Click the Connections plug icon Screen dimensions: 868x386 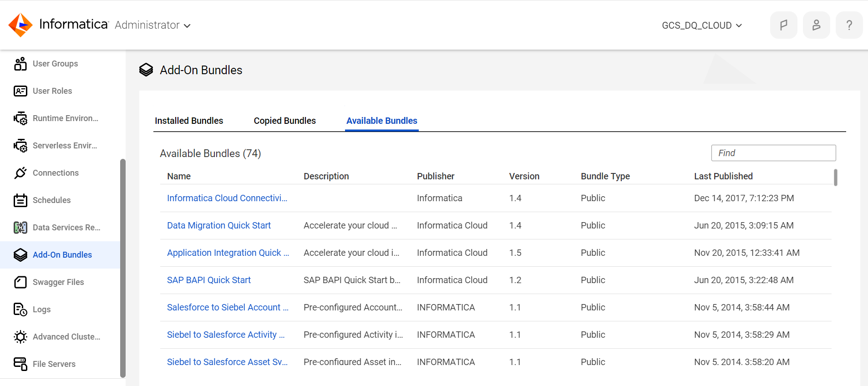[20, 173]
